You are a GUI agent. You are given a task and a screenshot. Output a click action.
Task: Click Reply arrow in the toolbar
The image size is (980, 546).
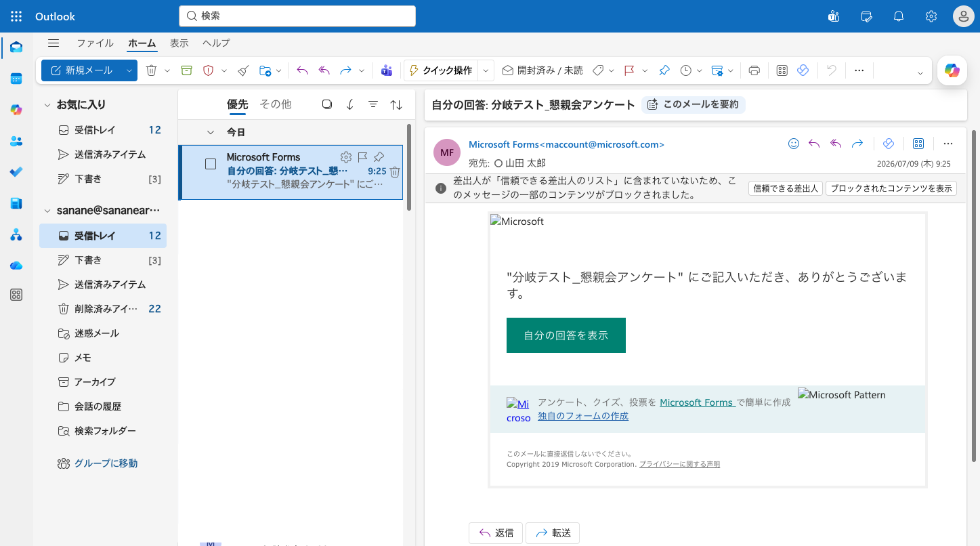tap(302, 70)
